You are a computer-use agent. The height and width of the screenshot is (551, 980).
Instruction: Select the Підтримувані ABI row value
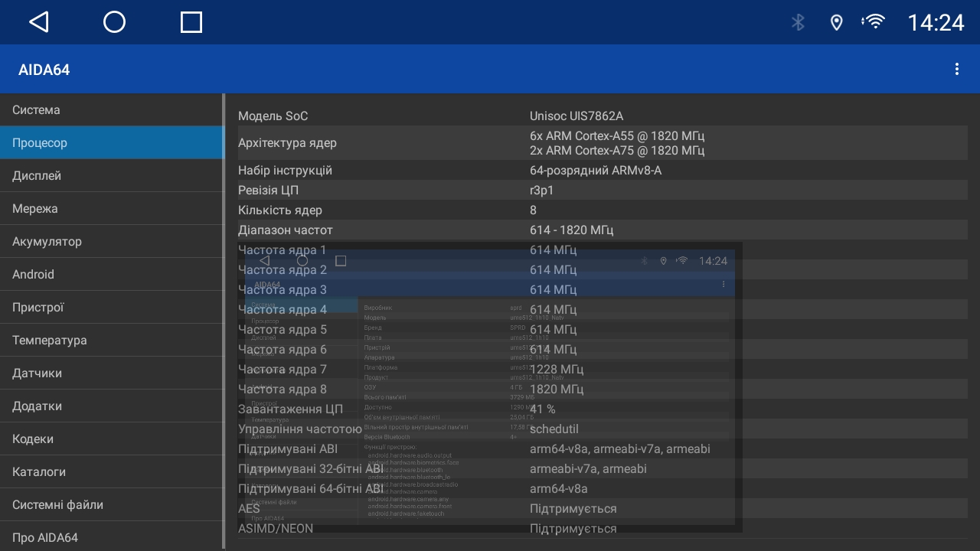pyautogui.click(x=620, y=449)
